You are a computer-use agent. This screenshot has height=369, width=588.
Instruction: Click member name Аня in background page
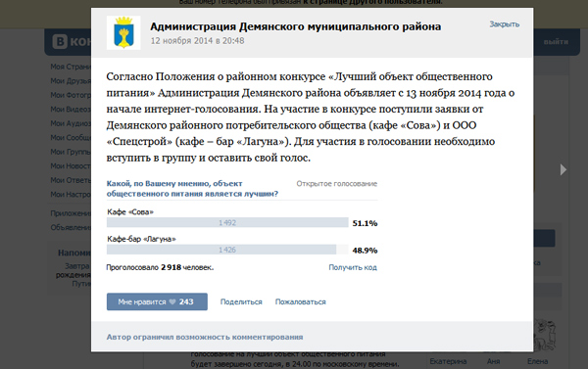pyautogui.click(x=494, y=361)
